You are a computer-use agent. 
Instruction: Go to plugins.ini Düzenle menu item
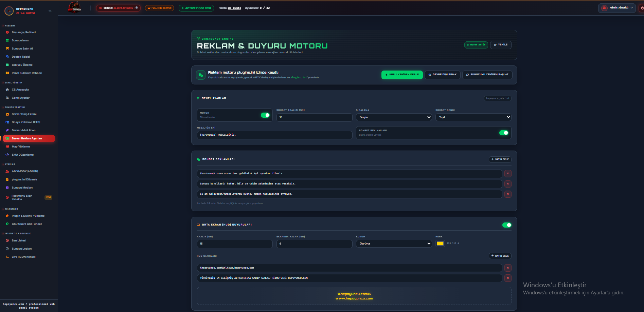(24, 179)
